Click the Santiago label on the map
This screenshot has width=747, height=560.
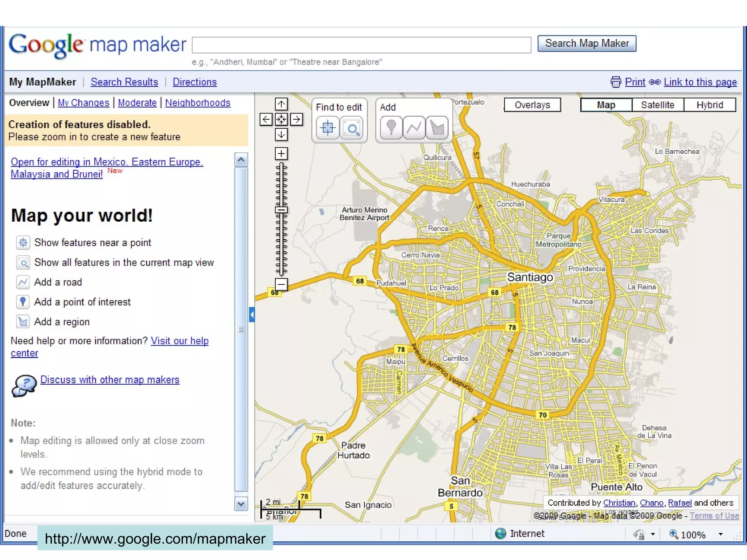click(x=530, y=277)
